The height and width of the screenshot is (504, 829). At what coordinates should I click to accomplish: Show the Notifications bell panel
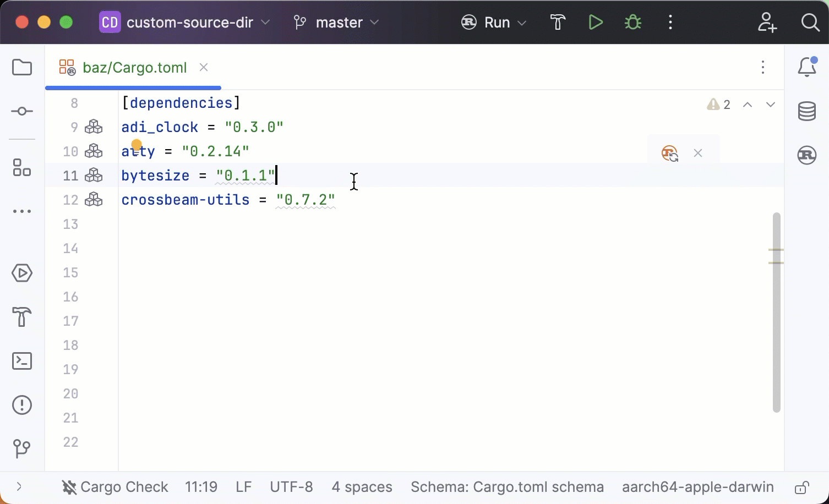(x=807, y=67)
